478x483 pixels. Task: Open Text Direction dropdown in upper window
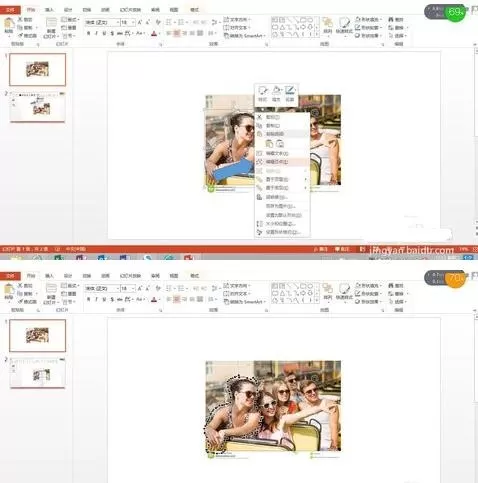tap(237, 20)
